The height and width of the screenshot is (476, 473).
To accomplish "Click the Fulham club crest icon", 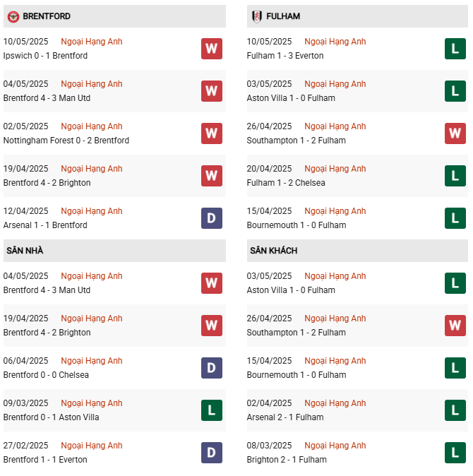I will coord(257,16).
